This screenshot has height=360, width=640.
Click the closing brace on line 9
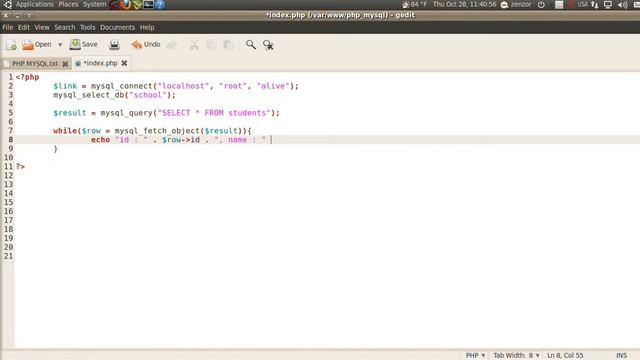[56, 149]
